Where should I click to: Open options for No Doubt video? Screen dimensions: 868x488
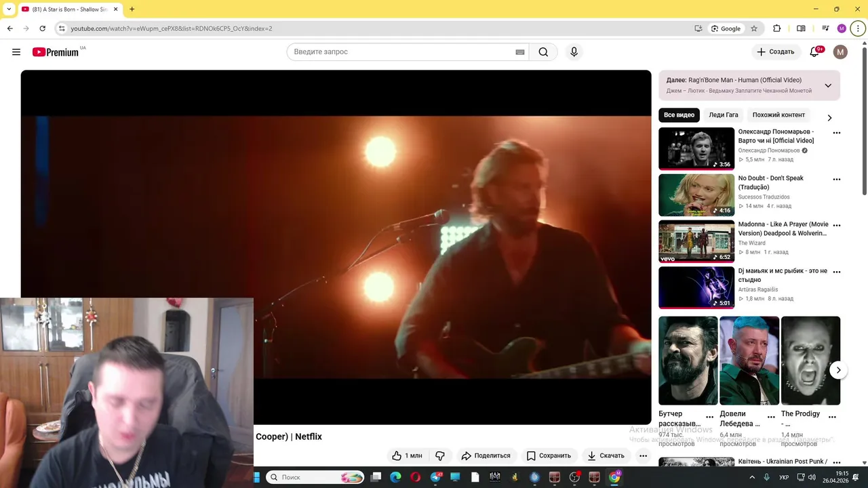click(836, 180)
